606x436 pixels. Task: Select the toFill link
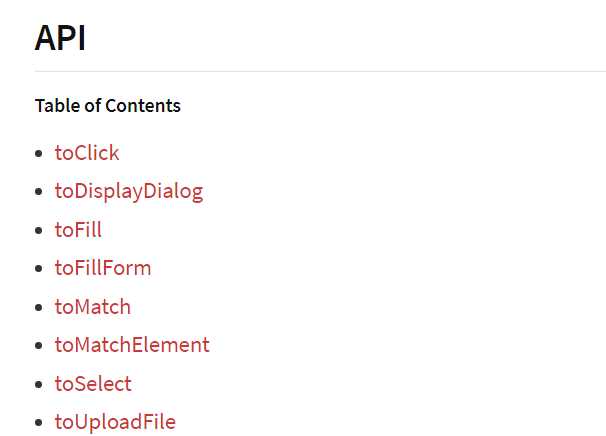[78, 230]
